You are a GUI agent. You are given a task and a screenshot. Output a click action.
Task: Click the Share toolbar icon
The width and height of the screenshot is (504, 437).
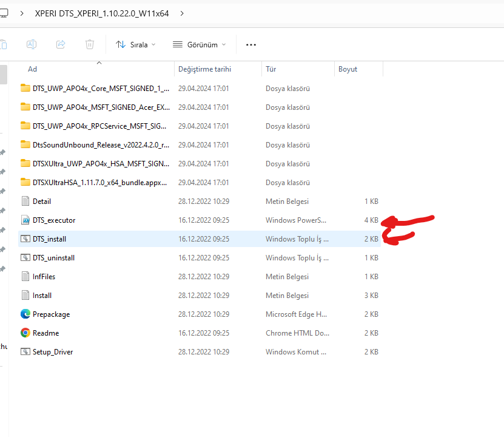click(x=61, y=44)
